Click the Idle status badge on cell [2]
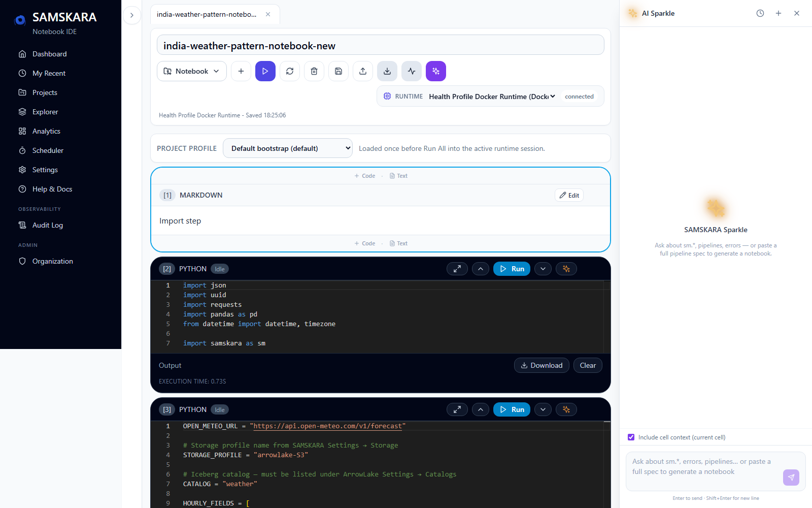 click(x=220, y=269)
